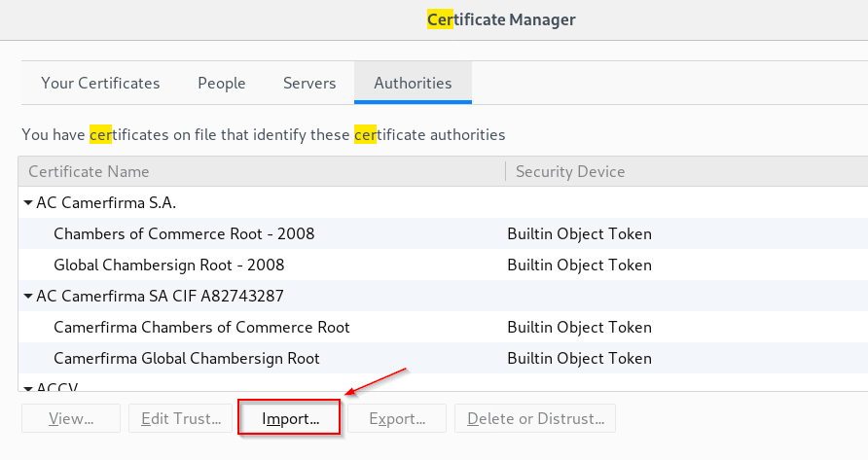The width and height of the screenshot is (868, 460).
Task: Click the Delete or Distrust... button
Action: click(535, 418)
